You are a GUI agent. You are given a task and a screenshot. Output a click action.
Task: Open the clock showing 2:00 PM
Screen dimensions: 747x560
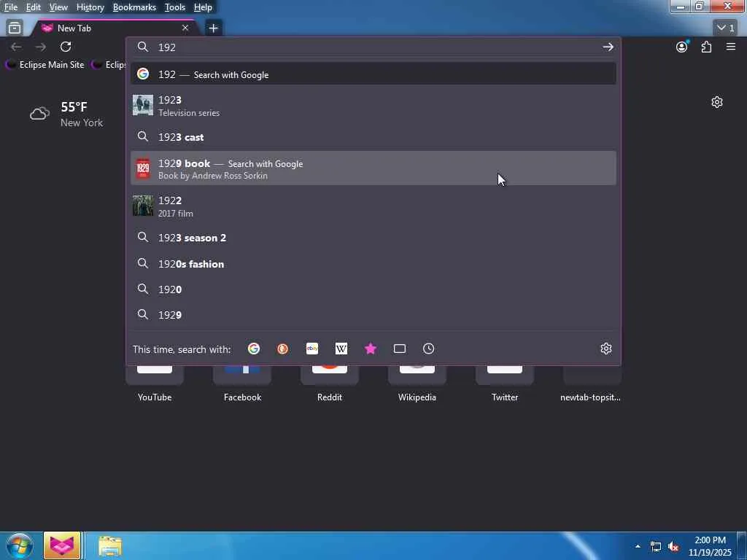[710, 546]
